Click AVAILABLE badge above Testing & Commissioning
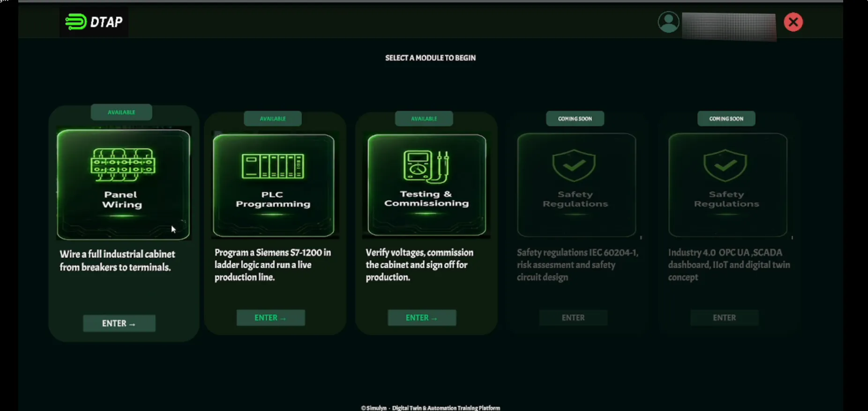Image resolution: width=868 pixels, height=411 pixels. (424, 119)
